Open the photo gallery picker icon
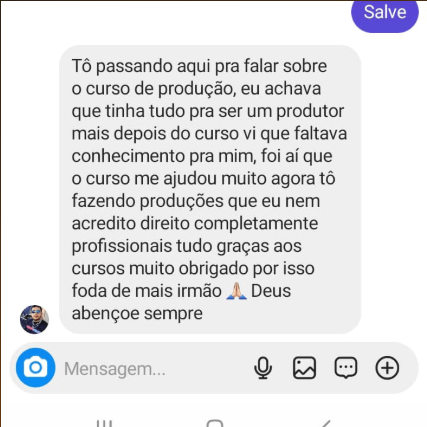Image resolution: width=427 pixels, height=427 pixels. tap(304, 368)
